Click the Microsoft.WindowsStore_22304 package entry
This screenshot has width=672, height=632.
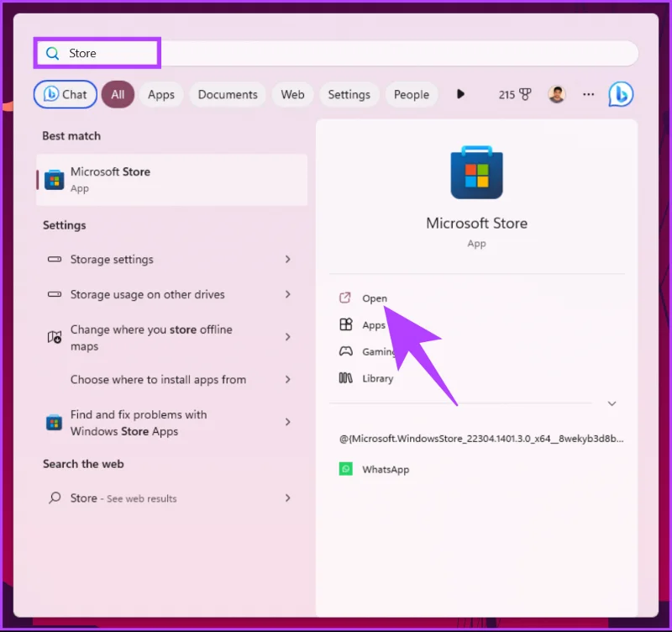click(x=481, y=439)
